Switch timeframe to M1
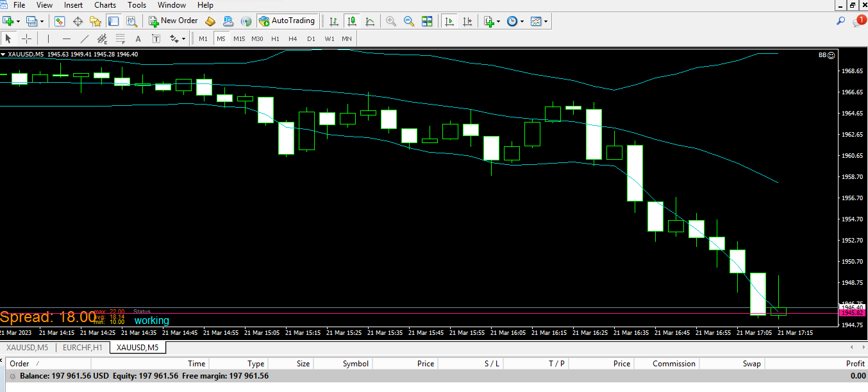868x392 pixels. coord(203,38)
